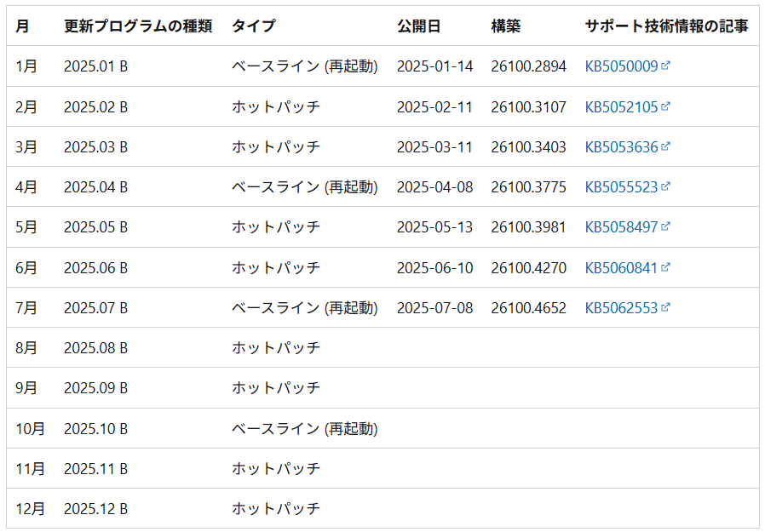Select the 更新プログラムの種類 column header
Image resolution: width=765 pixels, height=532 pixels.
point(138,26)
